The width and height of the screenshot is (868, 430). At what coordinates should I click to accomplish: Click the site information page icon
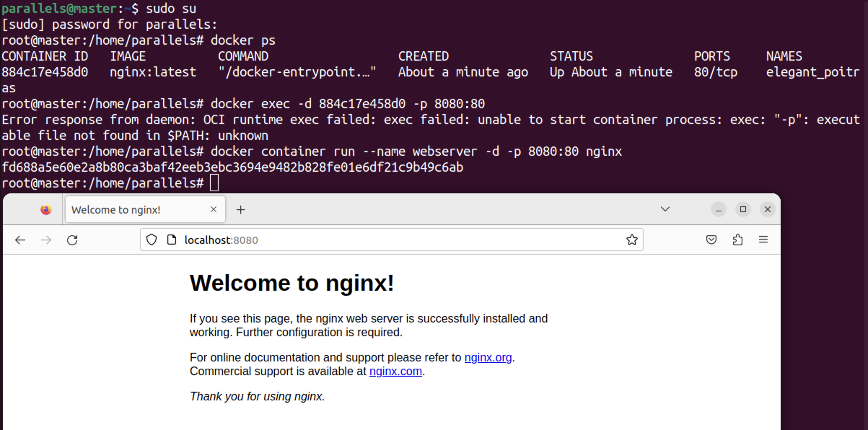[172, 240]
